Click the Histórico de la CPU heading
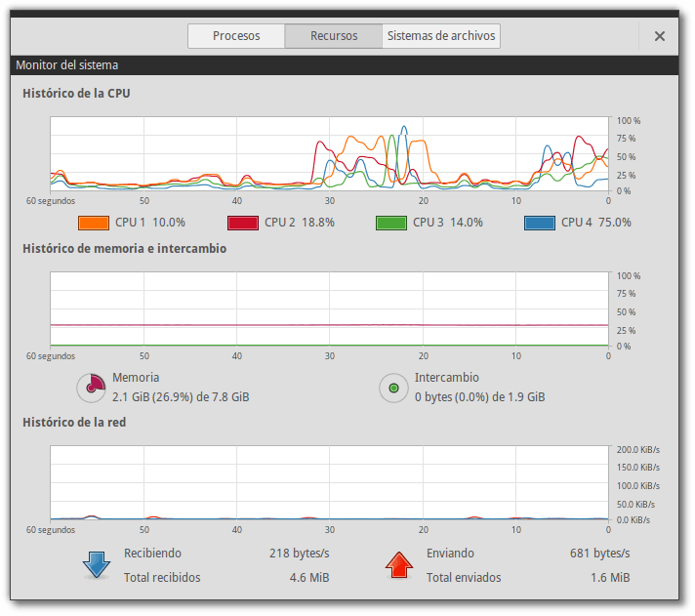Viewport: 695px width, 616px height. point(76,94)
